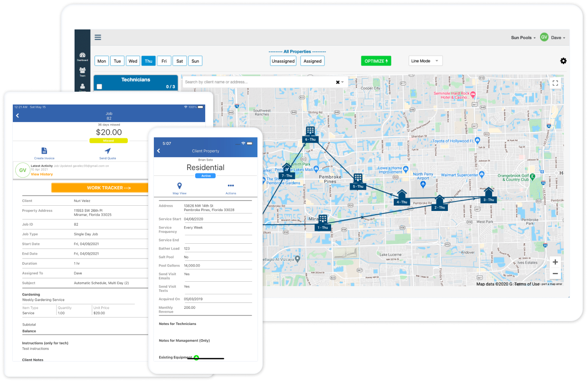
Task: Toggle the Assigned properties filter
Action: tap(313, 61)
